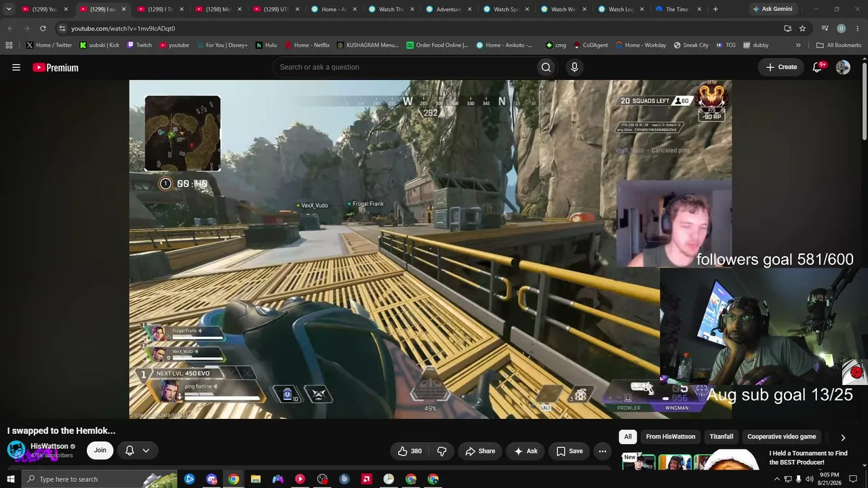868x488 pixels.
Task: Open Home / Twitter bookmark
Action: 49,45
